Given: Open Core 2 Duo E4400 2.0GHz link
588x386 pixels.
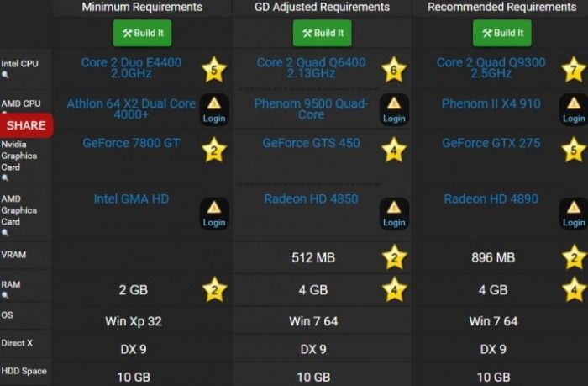Looking at the screenshot, I should tap(131, 67).
